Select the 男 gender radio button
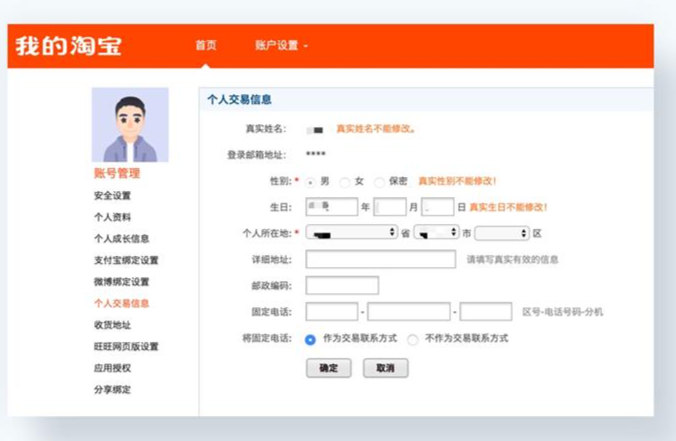 (310, 182)
